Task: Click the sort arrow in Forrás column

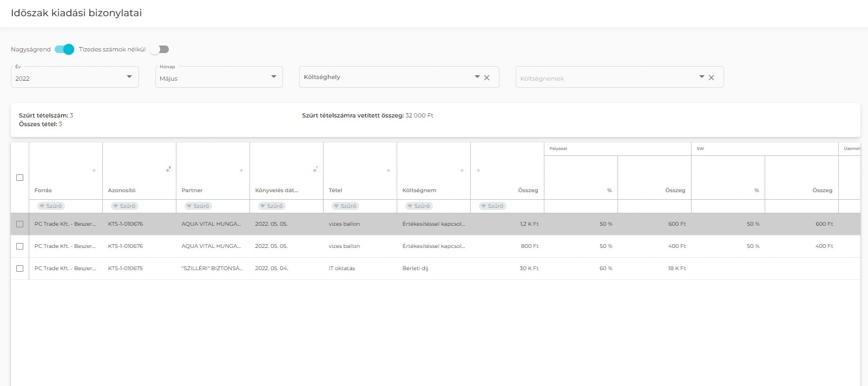Action: coord(94,171)
